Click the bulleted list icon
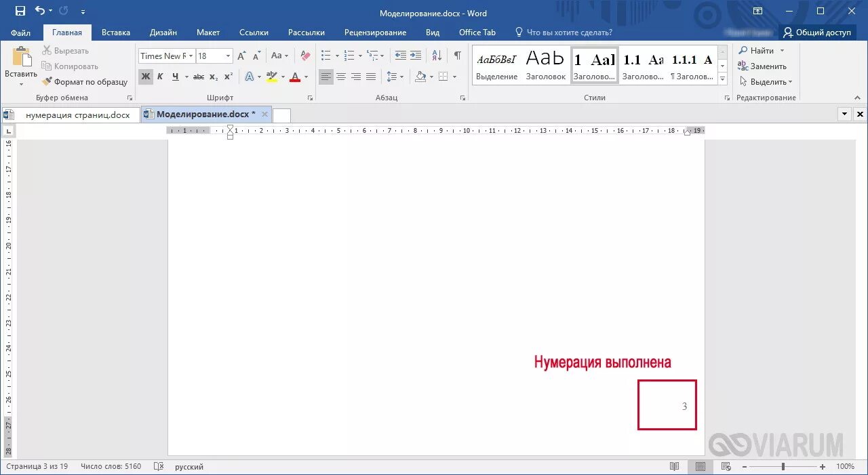This screenshot has height=475, width=868. click(326, 56)
